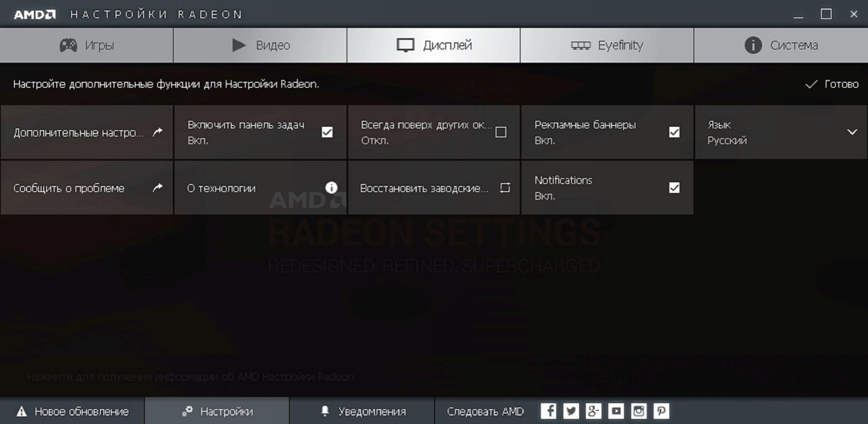Open Уведомления in the bottom bar

362,411
